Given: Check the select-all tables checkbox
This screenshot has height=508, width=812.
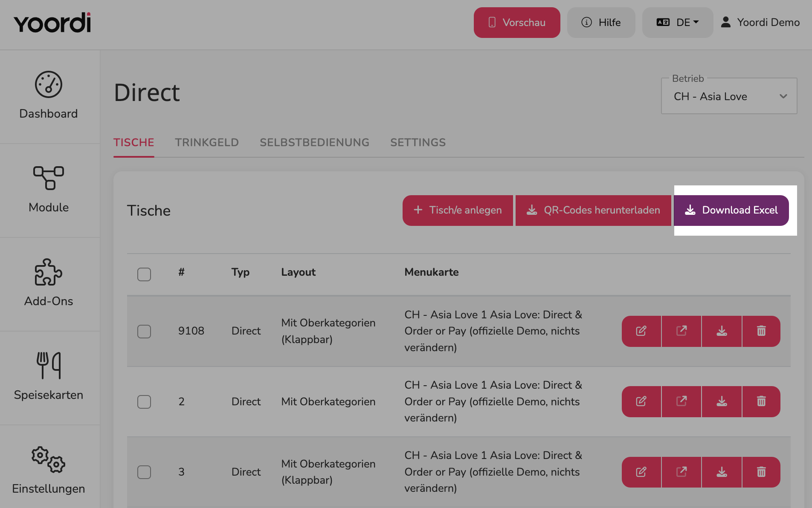Looking at the screenshot, I should click(x=144, y=274).
